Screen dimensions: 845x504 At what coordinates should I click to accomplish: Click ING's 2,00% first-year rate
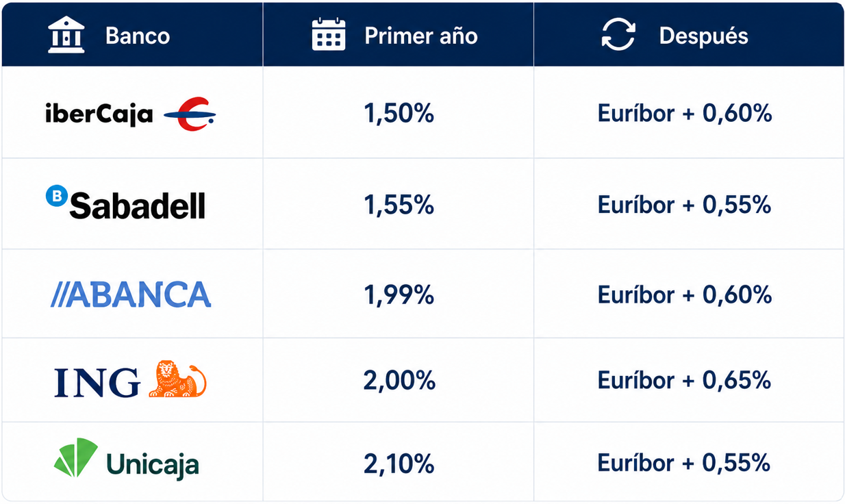[x=399, y=379]
